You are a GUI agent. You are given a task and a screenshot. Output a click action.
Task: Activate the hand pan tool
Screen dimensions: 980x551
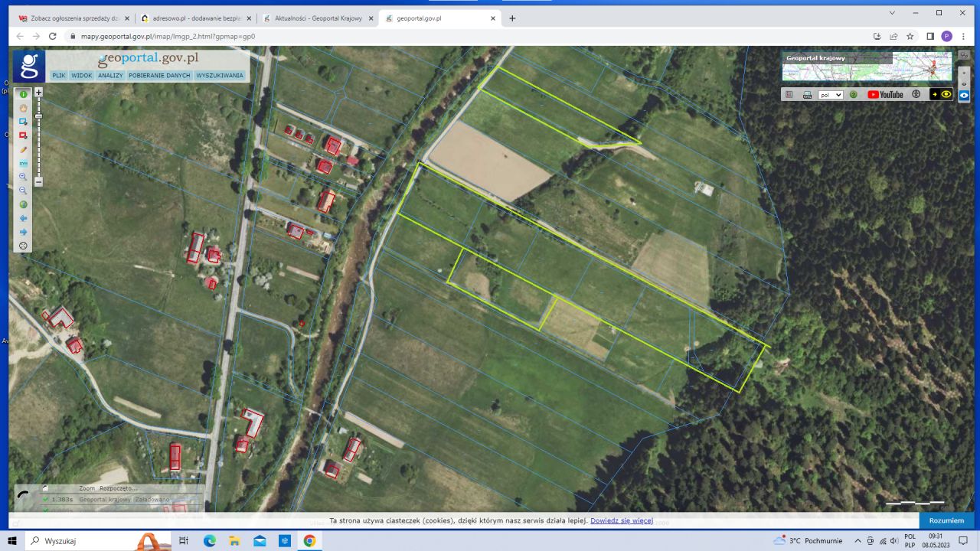(x=23, y=108)
